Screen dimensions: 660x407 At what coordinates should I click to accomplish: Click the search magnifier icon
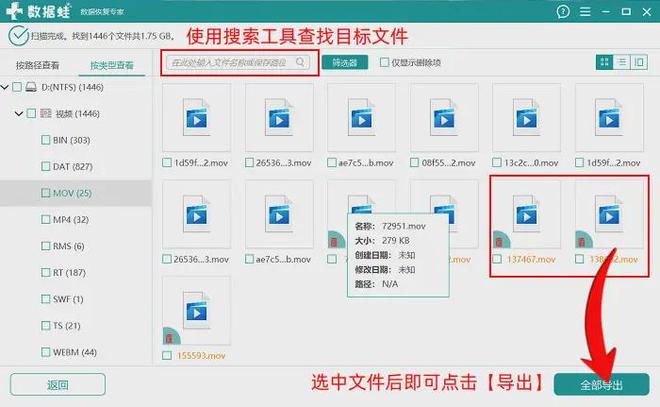[x=300, y=62]
